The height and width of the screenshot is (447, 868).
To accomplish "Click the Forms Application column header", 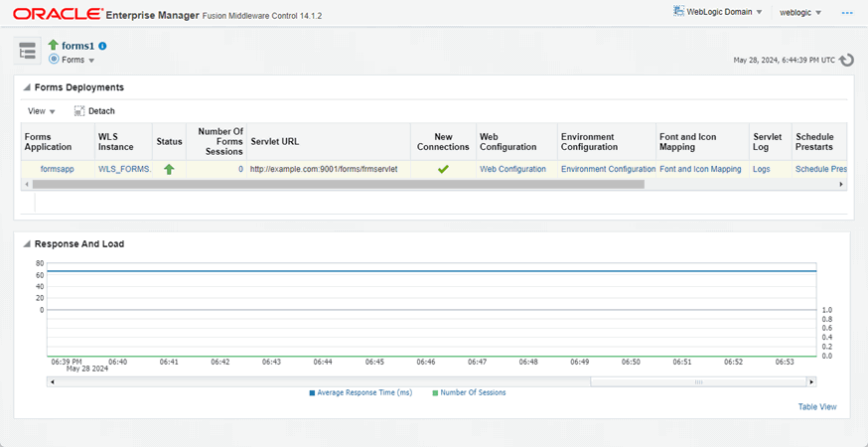I will point(59,142).
